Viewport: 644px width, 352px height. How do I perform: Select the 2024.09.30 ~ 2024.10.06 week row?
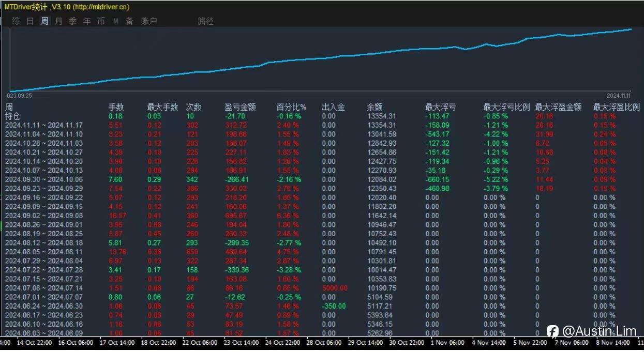(x=43, y=179)
